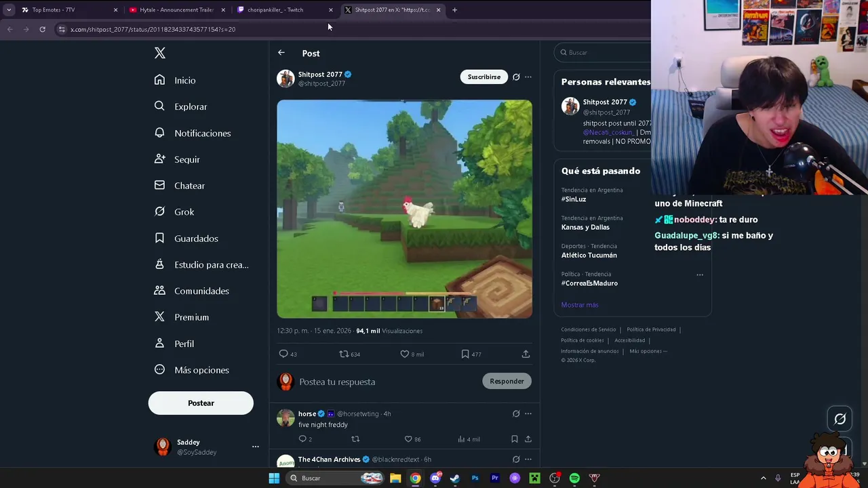Go back with the Post arrow
This screenshot has height=488, width=868.
[281, 53]
